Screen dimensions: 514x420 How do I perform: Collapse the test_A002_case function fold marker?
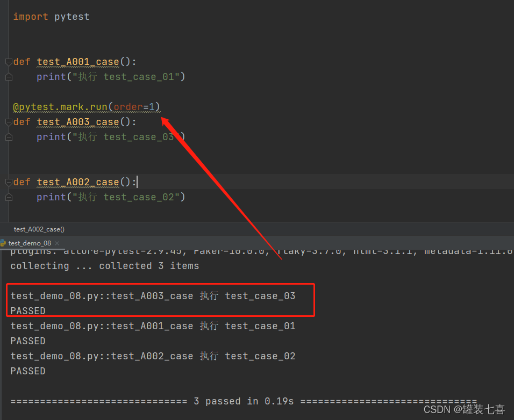click(9, 182)
